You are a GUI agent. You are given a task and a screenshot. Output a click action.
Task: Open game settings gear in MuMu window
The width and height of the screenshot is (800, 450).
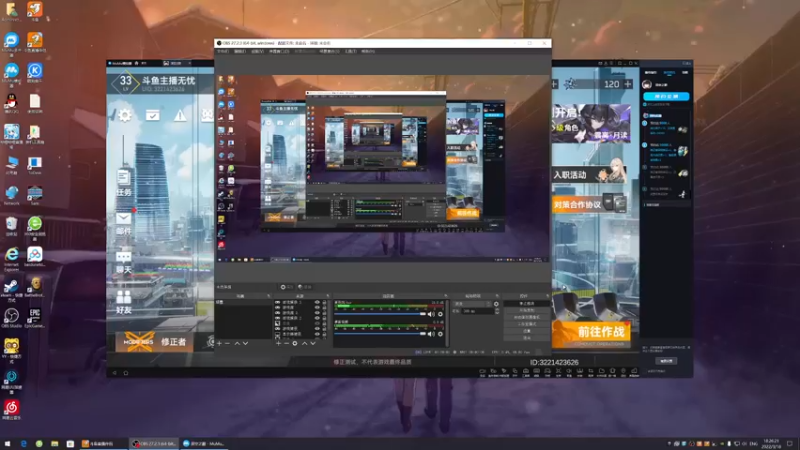pos(124,115)
